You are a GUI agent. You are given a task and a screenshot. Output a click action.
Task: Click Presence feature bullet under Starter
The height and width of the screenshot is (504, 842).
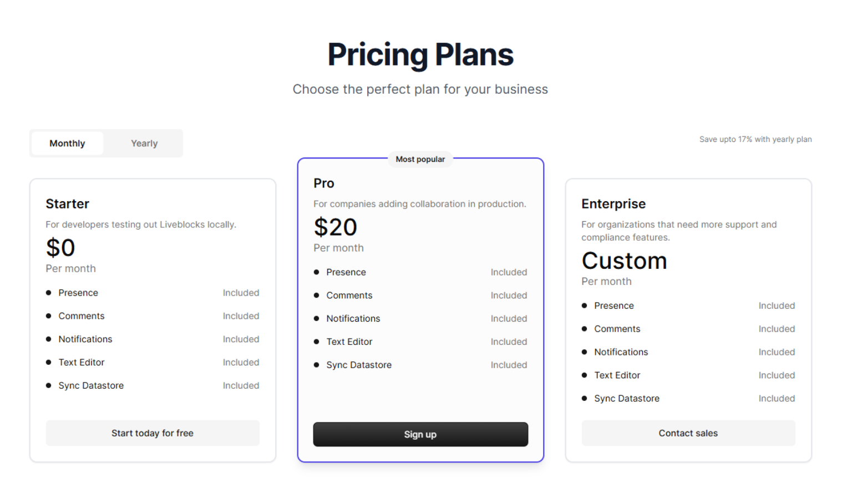78,293
